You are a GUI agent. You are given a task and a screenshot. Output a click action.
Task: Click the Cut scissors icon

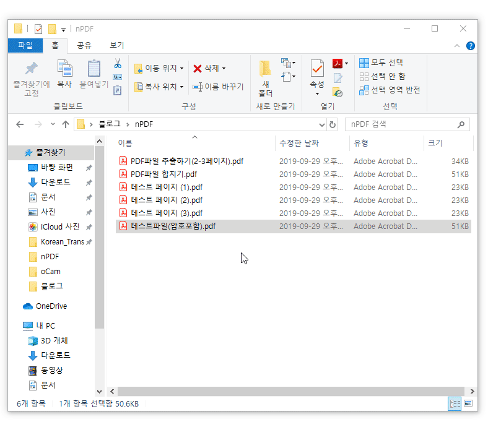click(x=117, y=63)
